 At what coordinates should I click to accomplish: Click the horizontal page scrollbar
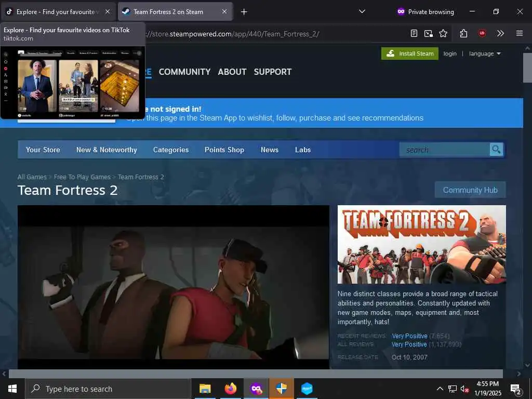click(x=256, y=374)
